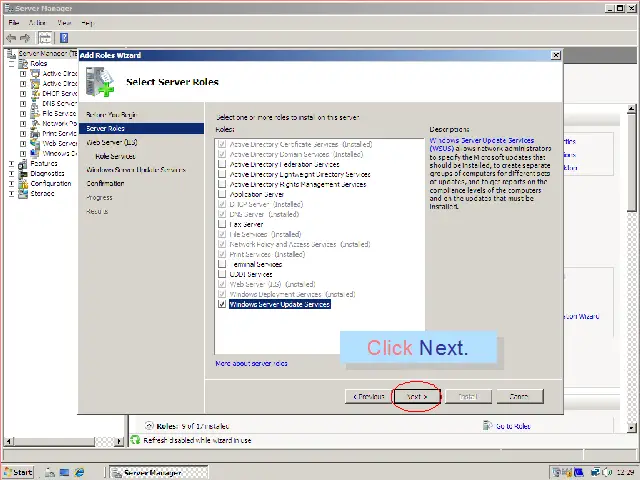Open the File menu
Image resolution: width=640 pixels, height=480 pixels.
coord(13,23)
